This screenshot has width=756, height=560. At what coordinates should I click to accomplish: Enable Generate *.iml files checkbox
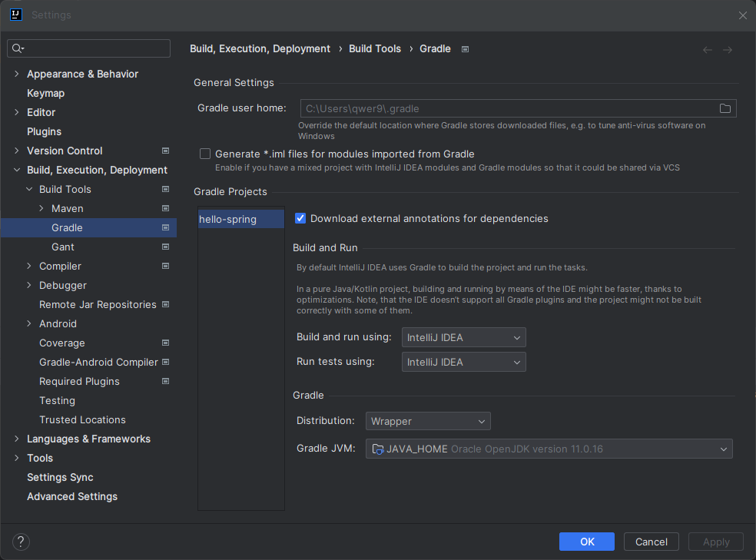click(x=205, y=154)
